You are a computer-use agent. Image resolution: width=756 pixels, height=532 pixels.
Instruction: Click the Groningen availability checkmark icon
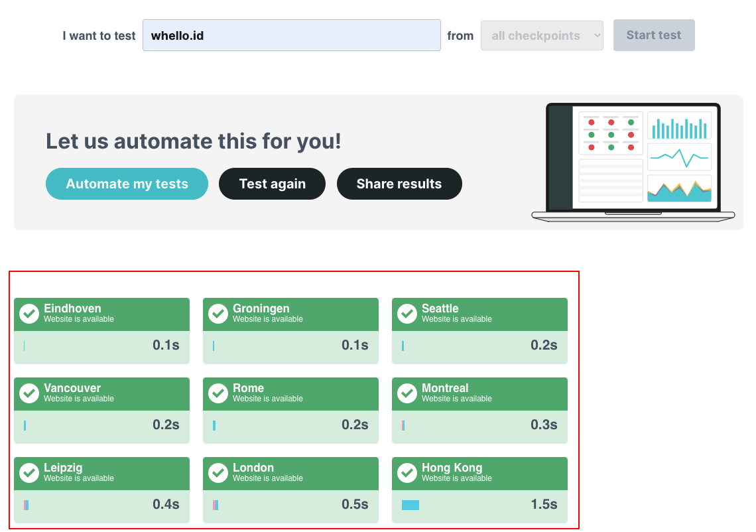[218, 314]
